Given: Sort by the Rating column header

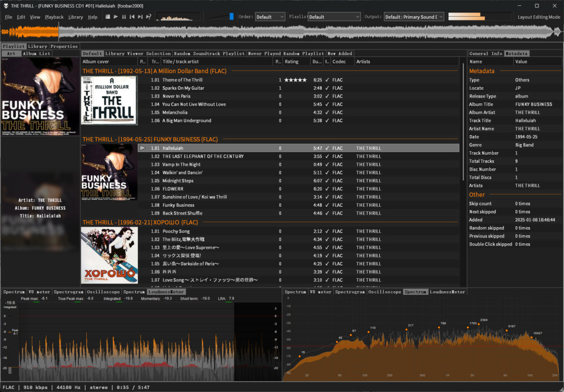Looking at the screenshot, I should pos(297,62).
